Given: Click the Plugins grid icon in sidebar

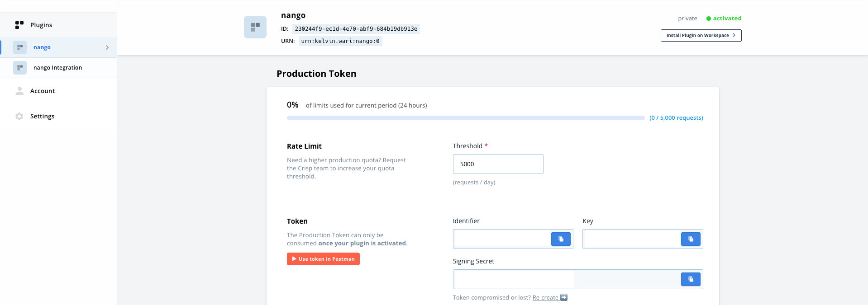Looking at the screenshot, I should click(19, 25).
